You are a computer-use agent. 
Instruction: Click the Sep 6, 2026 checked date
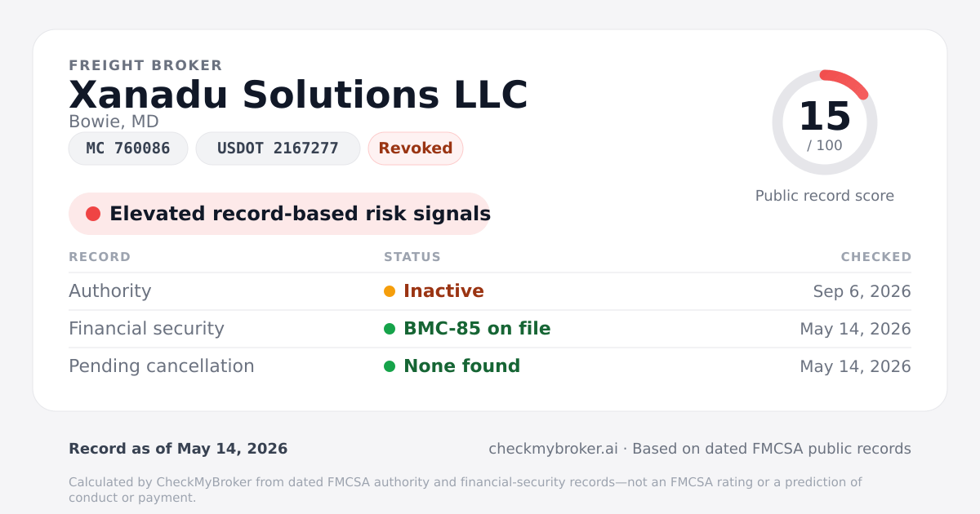(x=862, y=291)
